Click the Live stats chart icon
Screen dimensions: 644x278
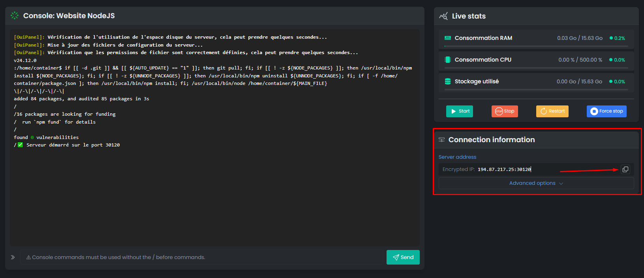pyautogui.click(x=443, y=16)
